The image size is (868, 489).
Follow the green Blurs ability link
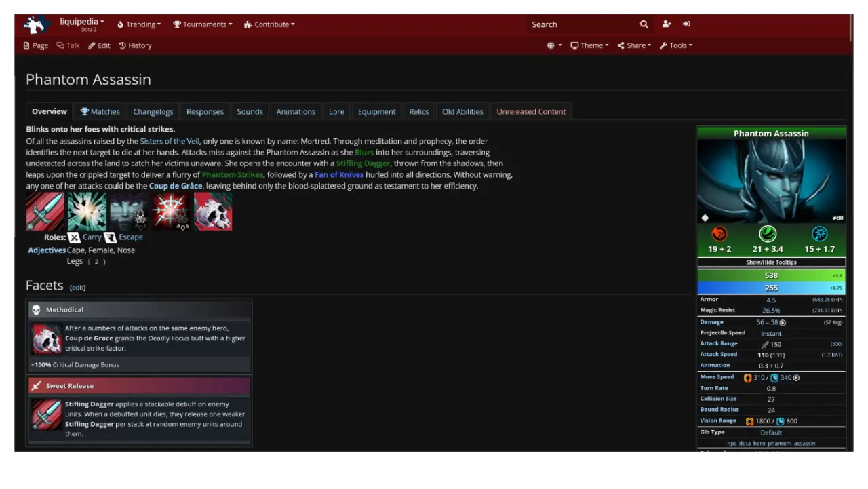pos(364,152)
